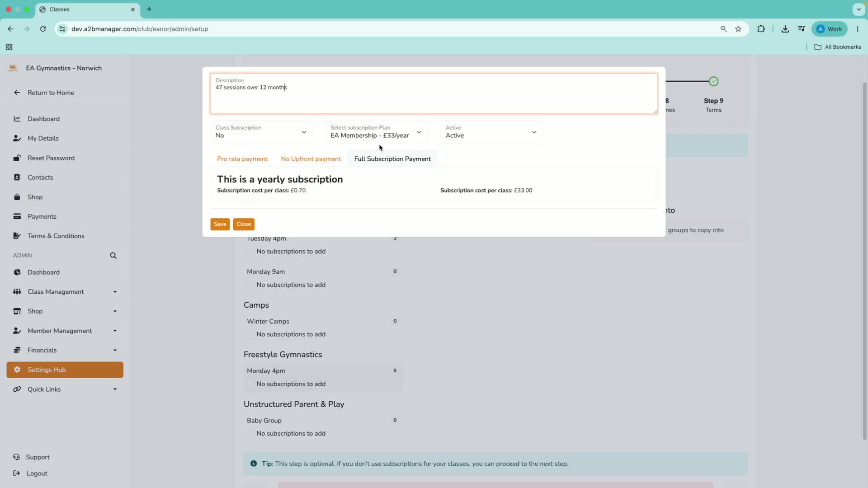Click the admin search magnifier icon
Screen dimensions: 868x488
(113, 255)
